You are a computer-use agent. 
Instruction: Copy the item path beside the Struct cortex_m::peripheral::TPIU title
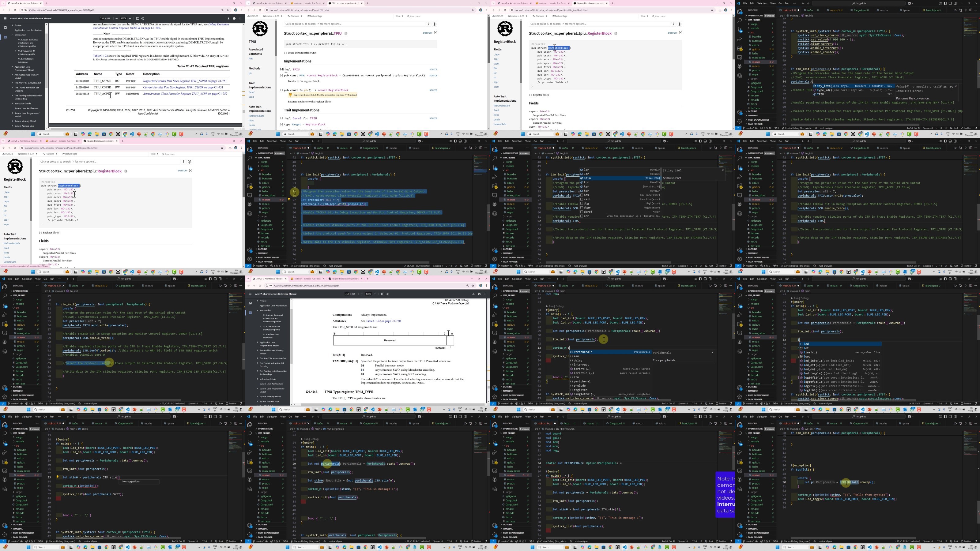[346, 33]
